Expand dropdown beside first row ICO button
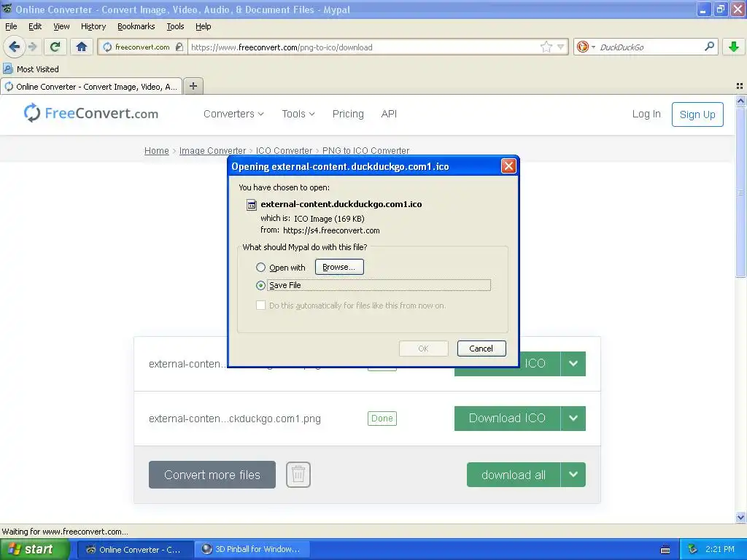Viewport: 747px width, 560px height. [x=573, y=364]
